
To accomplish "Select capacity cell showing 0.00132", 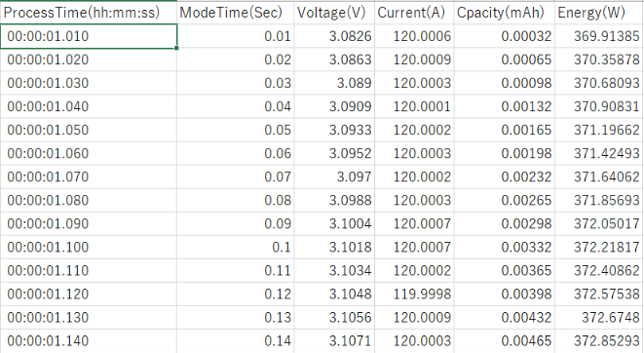I will click(505, 106).
